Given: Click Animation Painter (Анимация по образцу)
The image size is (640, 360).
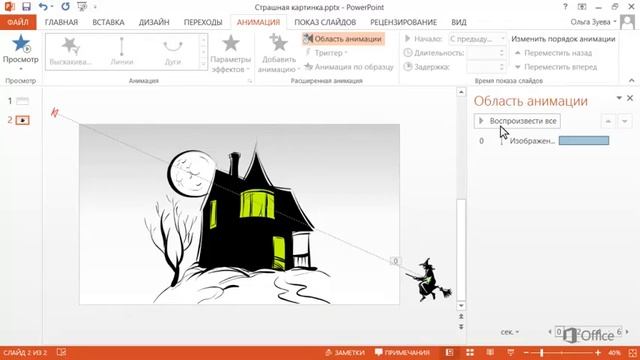Looking at the screenshot, I should (349, 67).
